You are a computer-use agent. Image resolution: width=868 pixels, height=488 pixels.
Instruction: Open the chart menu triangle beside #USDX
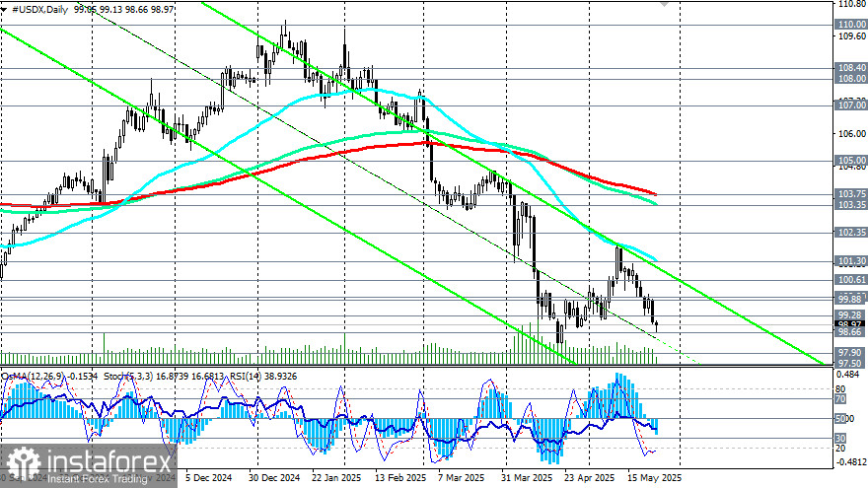(4, 10)
